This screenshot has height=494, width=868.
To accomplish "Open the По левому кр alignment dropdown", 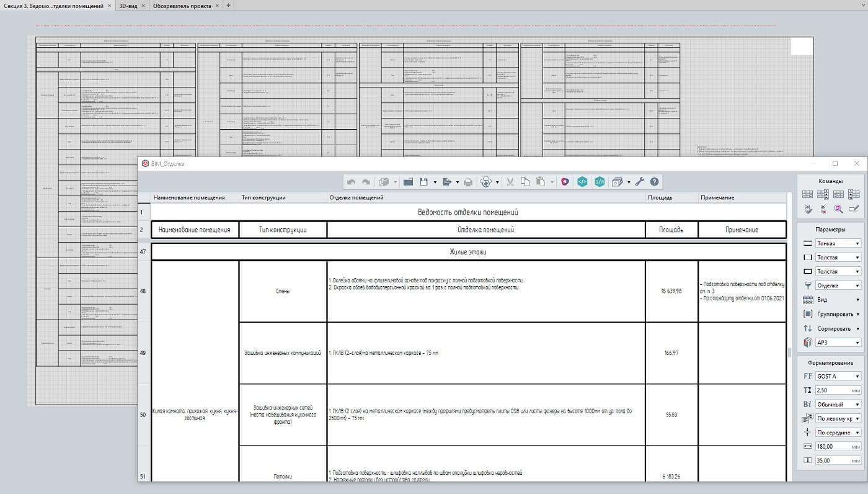I will pos(838,418).
